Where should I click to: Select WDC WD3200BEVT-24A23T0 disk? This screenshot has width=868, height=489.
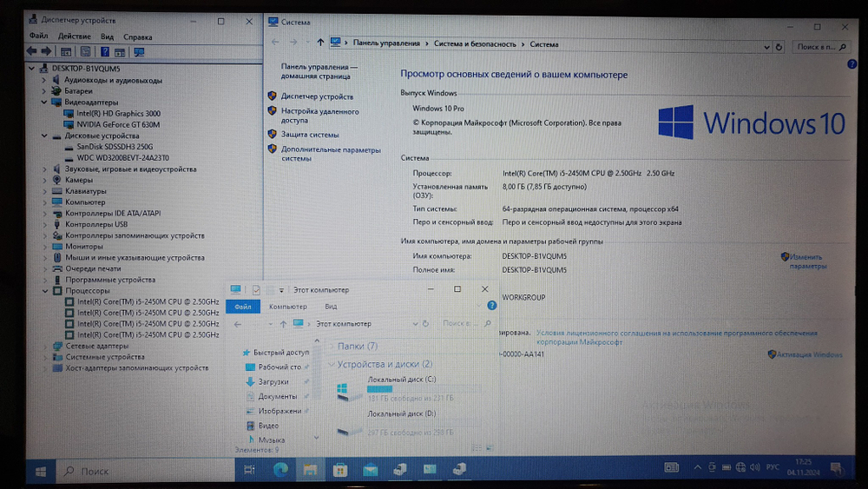point(123,158)
